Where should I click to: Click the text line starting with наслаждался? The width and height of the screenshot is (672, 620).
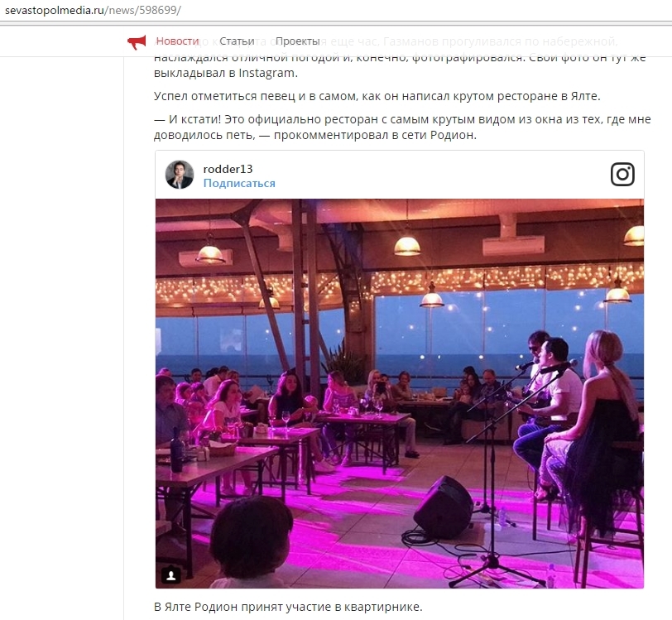(x=400, y=58)
